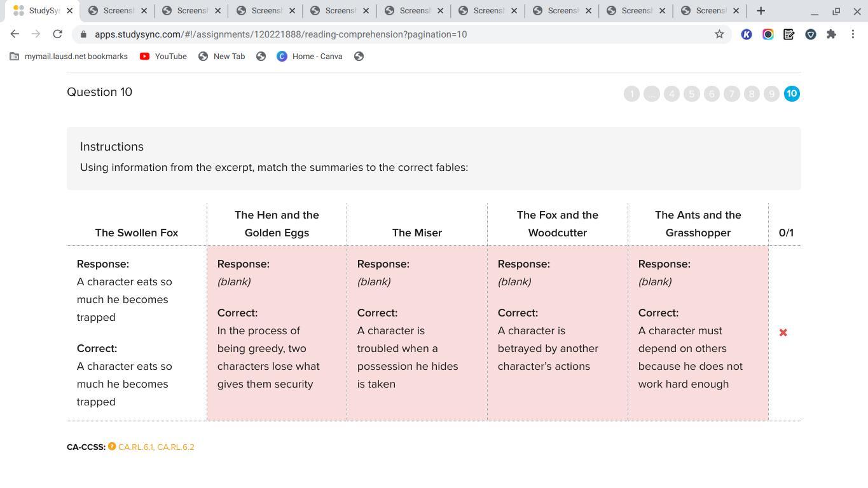The height and width of the screenshot is (488, 868).
Task: Expand the pagination ellipsis button
Action: [x=651, y=94]
